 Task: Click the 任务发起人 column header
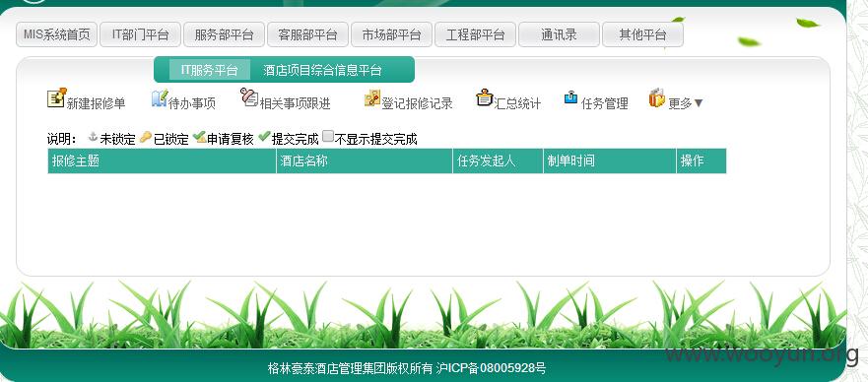click(x=499, y=160)
